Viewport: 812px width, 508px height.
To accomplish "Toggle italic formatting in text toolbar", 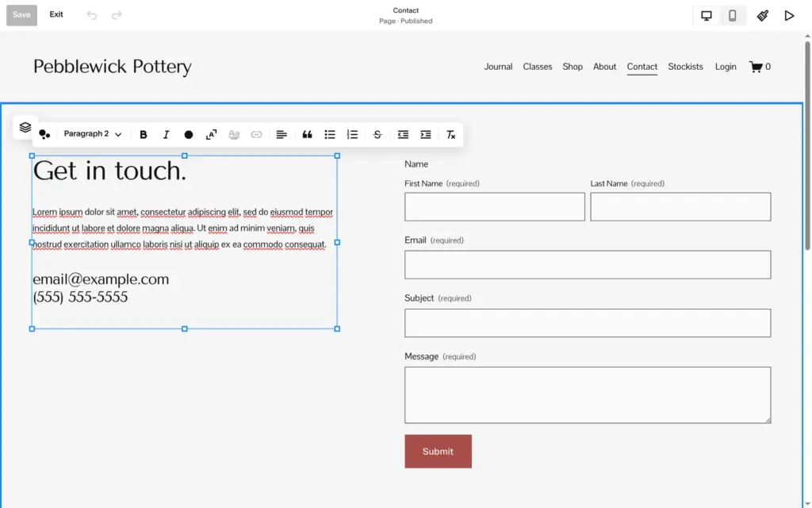I will 166,135.
